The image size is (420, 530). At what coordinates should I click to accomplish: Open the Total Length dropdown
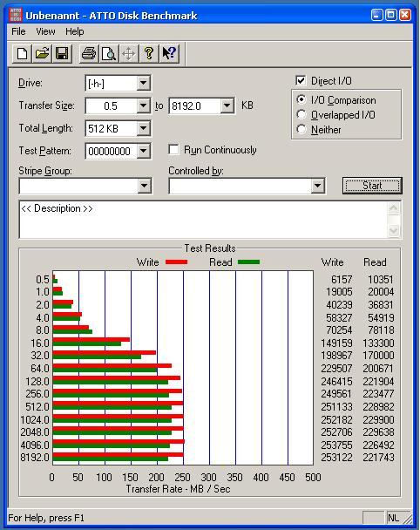[143, 128]
